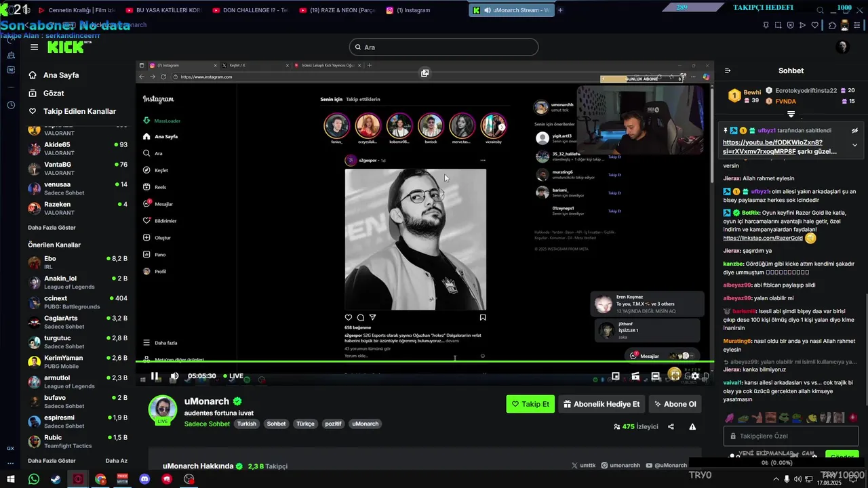Screen dimensions: 868x488
Task: Open browser extensions puzzle icon
Action: [x=832, y=25]
